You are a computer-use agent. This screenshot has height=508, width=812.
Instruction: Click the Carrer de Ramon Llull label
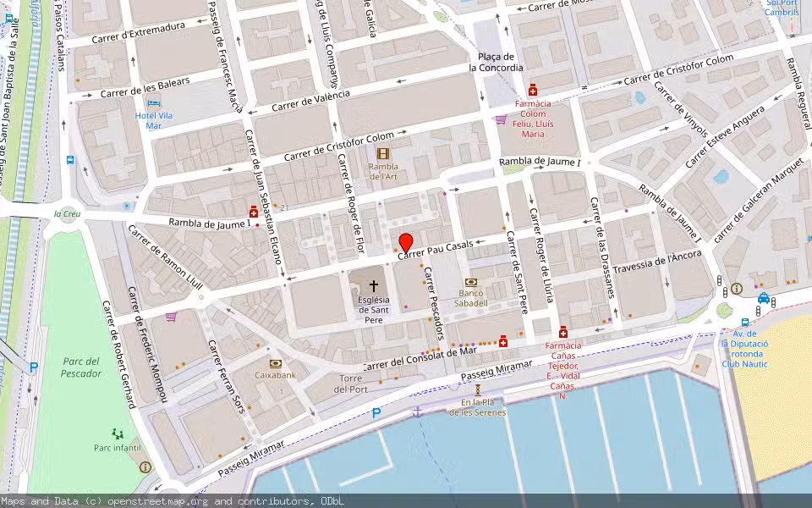165,257
